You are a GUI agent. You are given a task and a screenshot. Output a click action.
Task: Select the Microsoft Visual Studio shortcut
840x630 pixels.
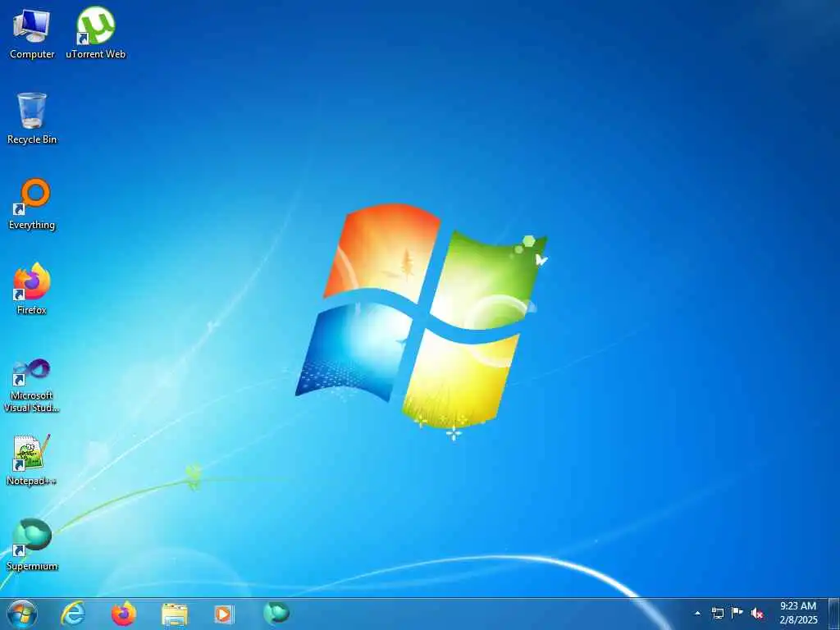click(x=32, y=386)
